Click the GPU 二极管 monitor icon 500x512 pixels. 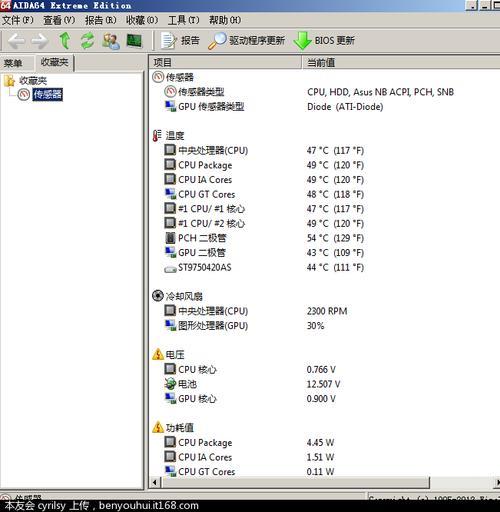[170, 252]
